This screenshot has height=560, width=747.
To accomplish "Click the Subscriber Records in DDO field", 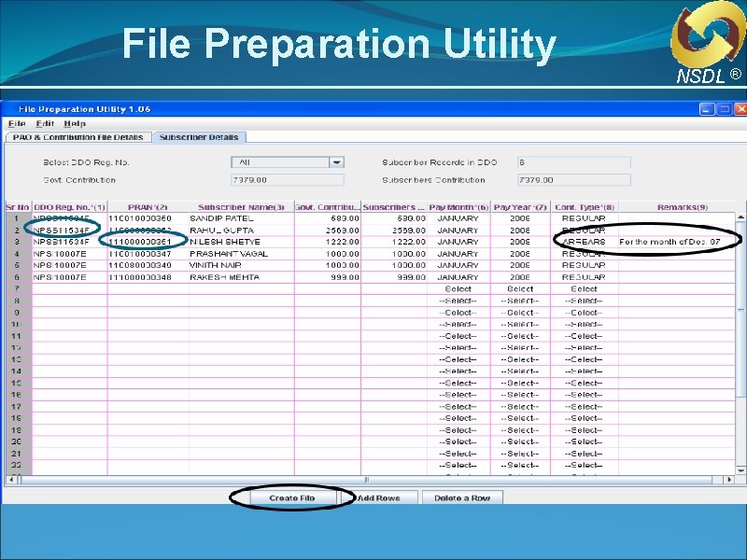I will (573, 162).
